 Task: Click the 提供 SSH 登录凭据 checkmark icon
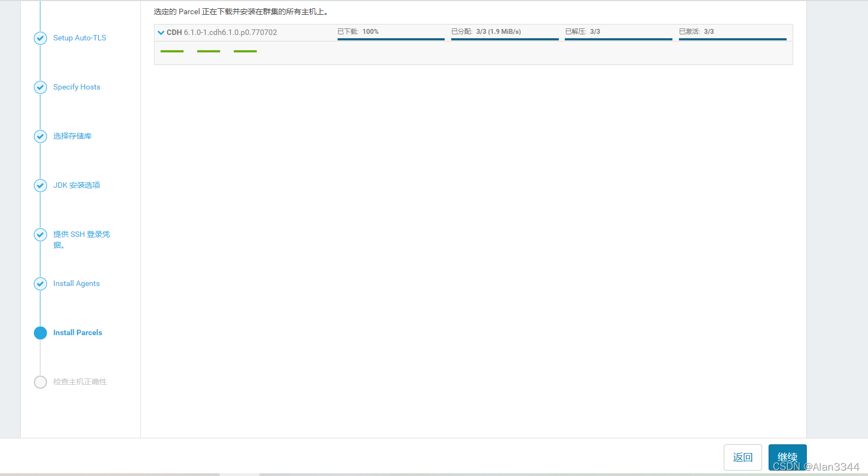coord(40,235)
